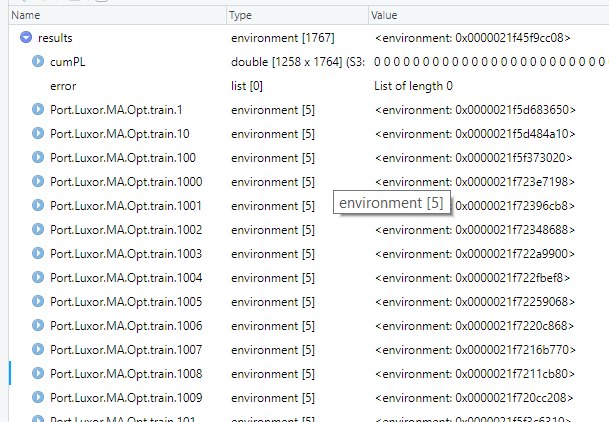Select Port.Luxor.MA.Opt.train.1008 name
Viewport: 609px width, 422px height.
point(126,374)
